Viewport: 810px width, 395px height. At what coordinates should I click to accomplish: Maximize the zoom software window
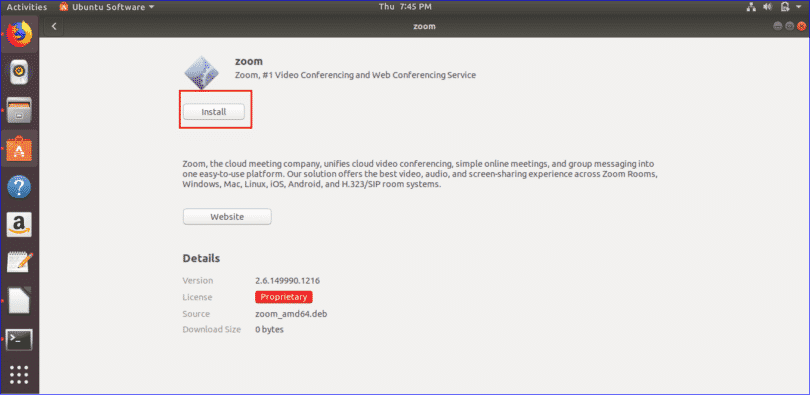pyautogui.click(x=789, y=26)
